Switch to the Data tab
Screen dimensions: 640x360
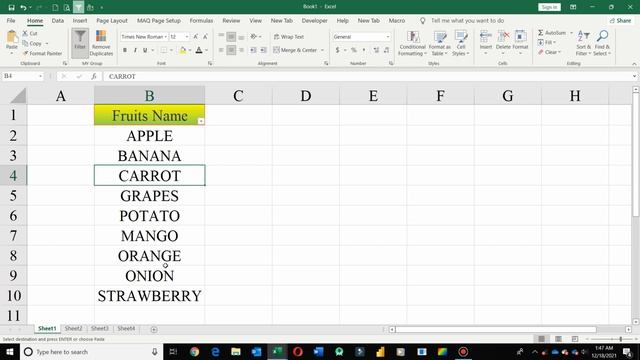click(x=58, y=20)
